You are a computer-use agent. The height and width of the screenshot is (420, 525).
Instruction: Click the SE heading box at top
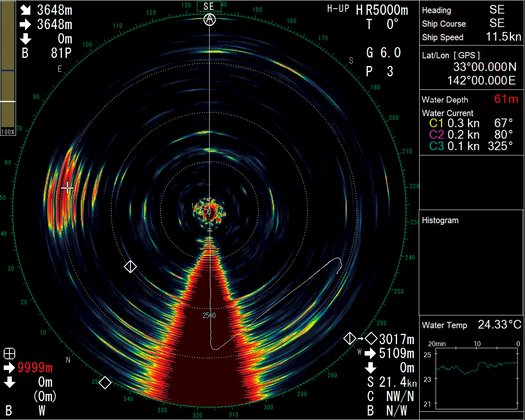point(209,6)
